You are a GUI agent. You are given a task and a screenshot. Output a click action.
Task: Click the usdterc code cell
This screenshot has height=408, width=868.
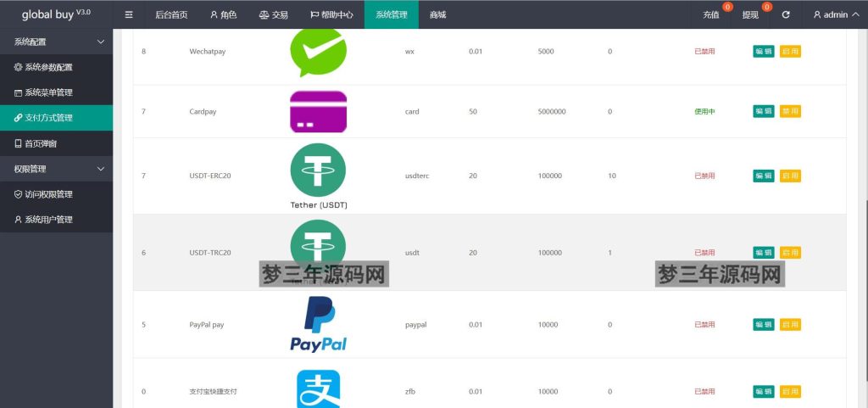click(417, 176)
